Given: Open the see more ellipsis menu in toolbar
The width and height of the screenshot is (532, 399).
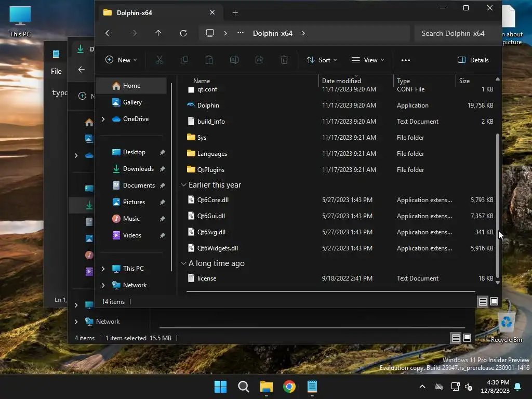Looking at the screenshot, I should pos(406,60).
